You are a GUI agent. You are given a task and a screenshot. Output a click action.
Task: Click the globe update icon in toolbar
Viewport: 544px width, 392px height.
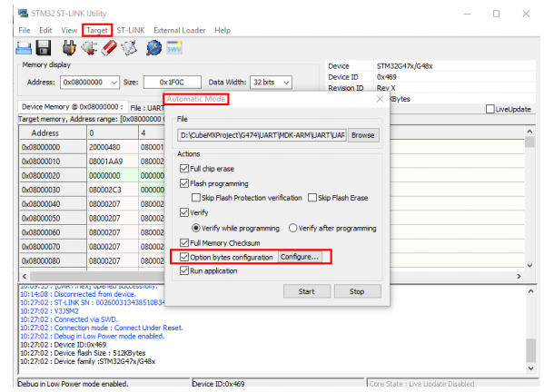point(153,48)
